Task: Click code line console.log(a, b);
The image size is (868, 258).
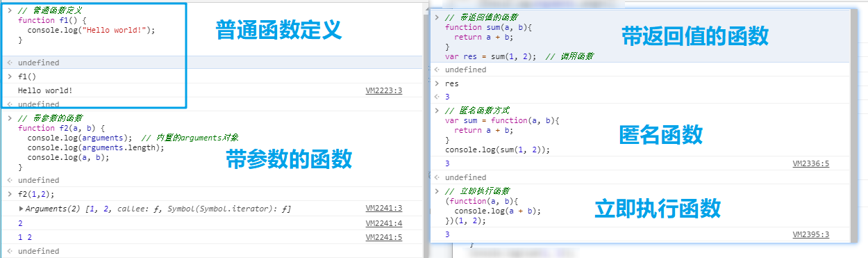Action: [69, 158]
